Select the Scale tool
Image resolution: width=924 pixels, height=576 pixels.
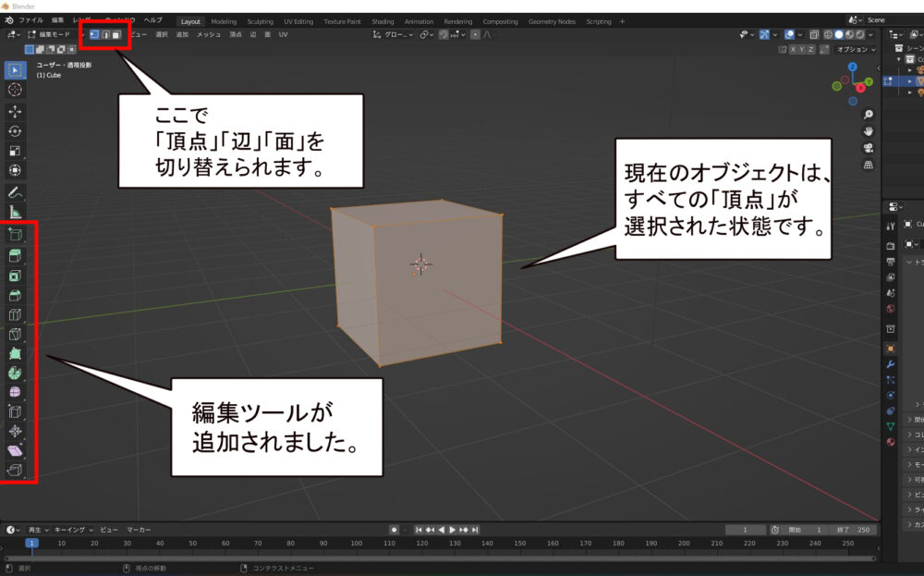(16, 151)
